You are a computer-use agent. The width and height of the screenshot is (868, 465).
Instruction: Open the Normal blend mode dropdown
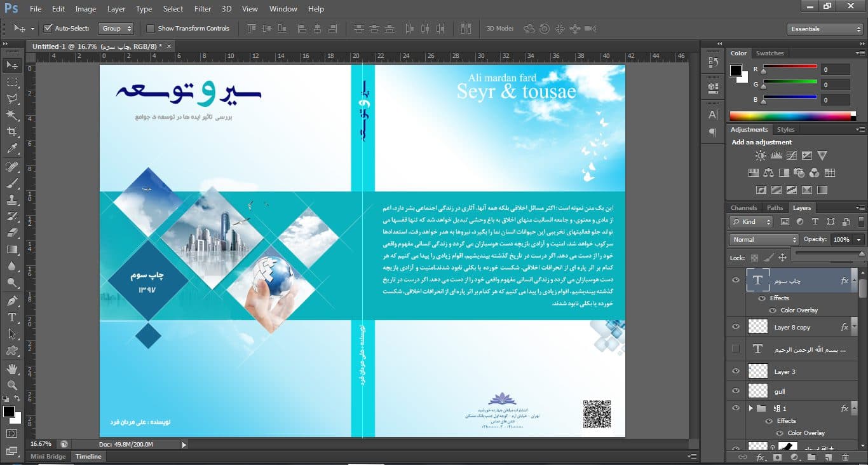click(764, 240)
